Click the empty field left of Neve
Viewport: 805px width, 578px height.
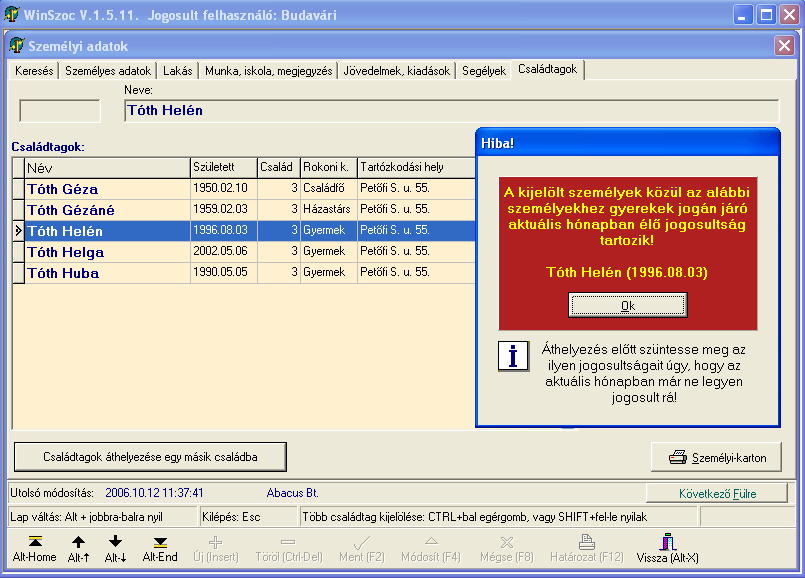tap(60, 111)
